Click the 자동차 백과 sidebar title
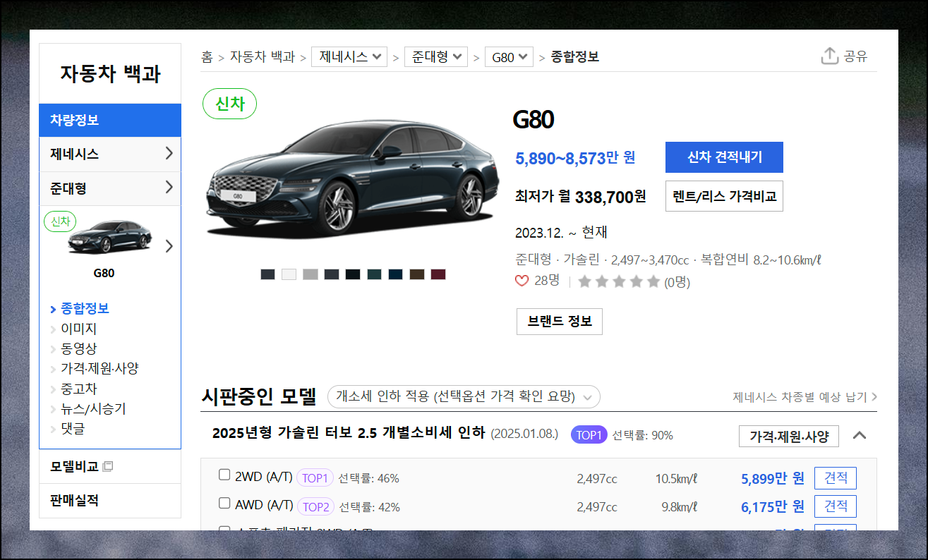The height and width of the screenshot is (560, 928). pyautogui.click(x=110, y=73)
